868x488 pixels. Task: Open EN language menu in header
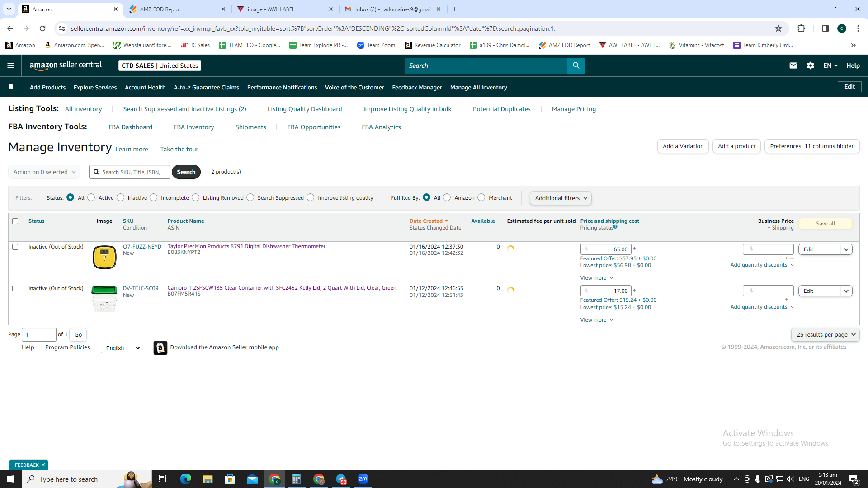tap(830, 66)
